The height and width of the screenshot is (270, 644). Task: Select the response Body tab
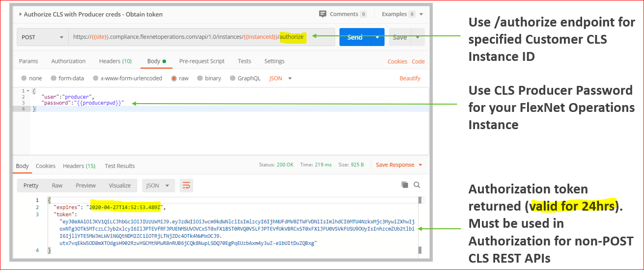[x=22, y=166]
